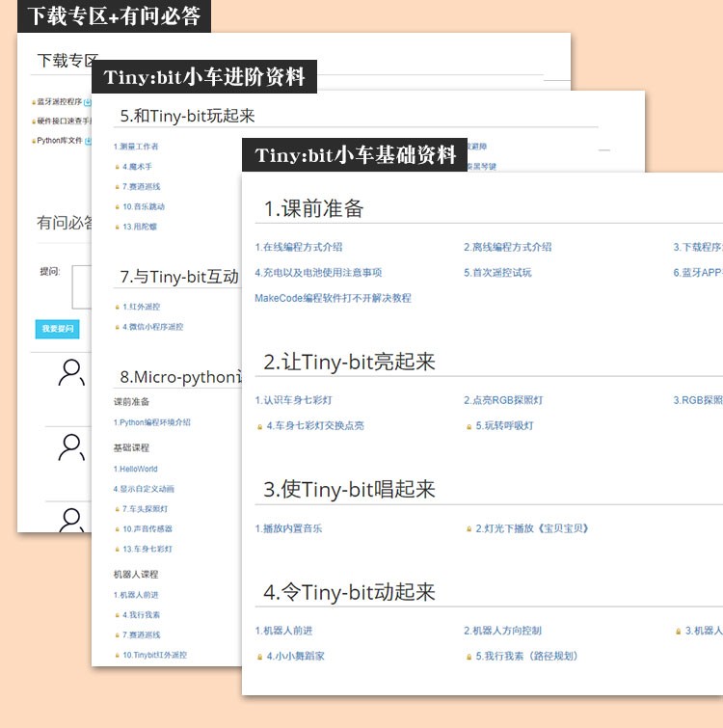
Task: Open 7.赛道巡线 under 5.和Tiny-bit玩起来
Action: coord(141,187)
